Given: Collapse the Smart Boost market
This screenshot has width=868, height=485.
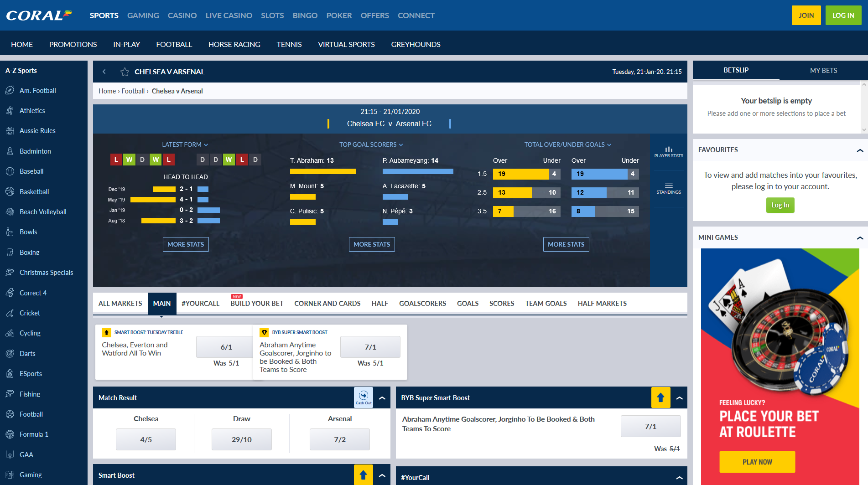Looking at the screenshot, I should point(382,475).
